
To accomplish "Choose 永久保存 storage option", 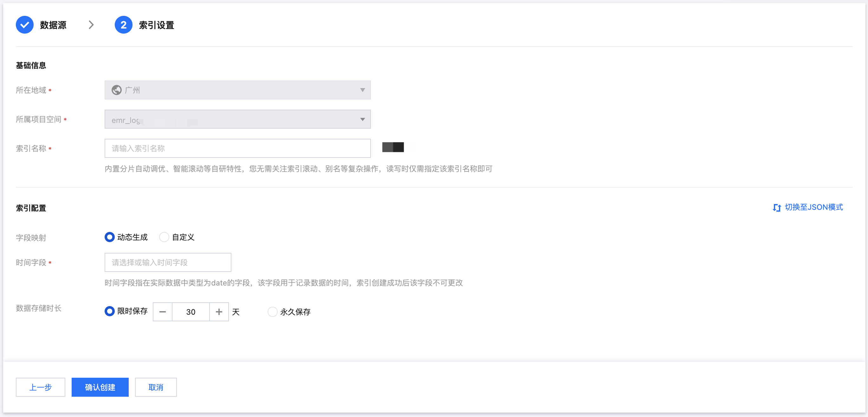I will point(272,312).
